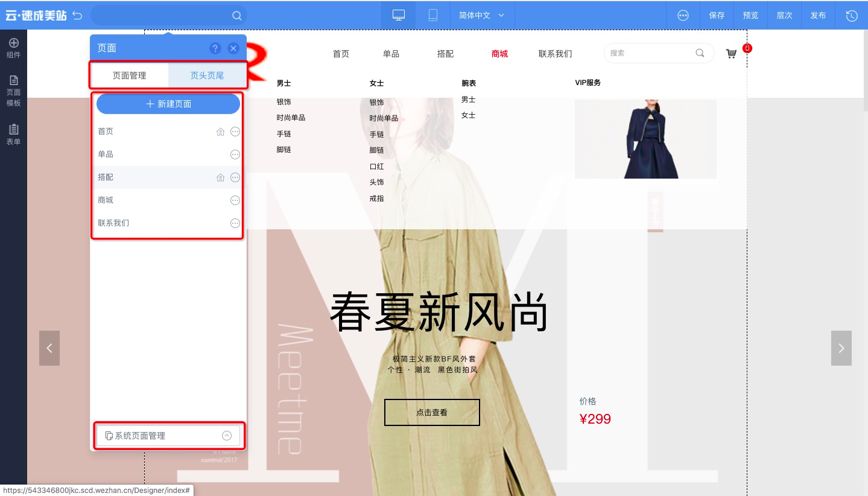Click the 预览 preview button
The width and height of the screenshot is (868, 496).
pos(750,15)
